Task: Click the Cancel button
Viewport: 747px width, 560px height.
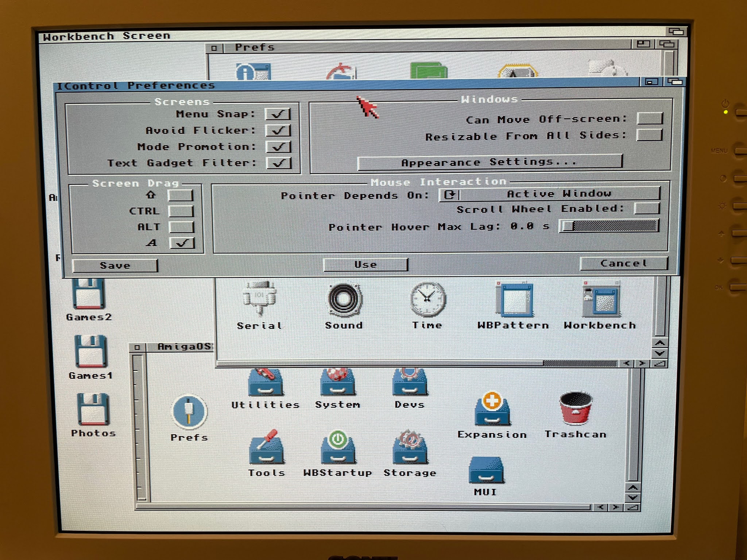Action: [624, 263]
